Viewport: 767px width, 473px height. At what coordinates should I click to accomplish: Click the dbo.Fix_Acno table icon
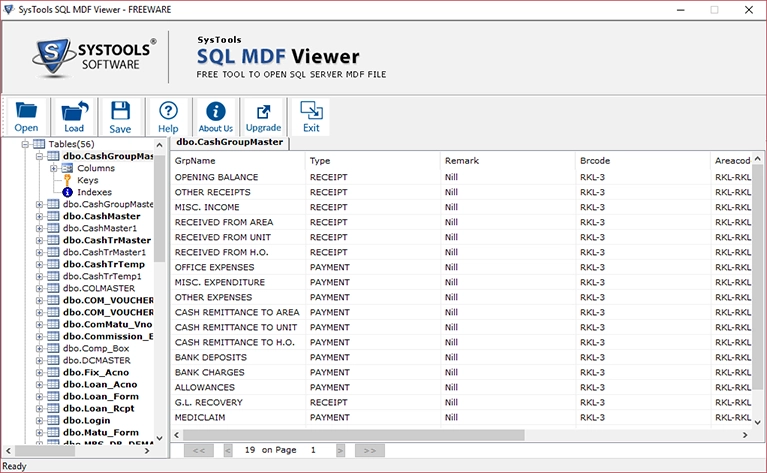[53, 372]
